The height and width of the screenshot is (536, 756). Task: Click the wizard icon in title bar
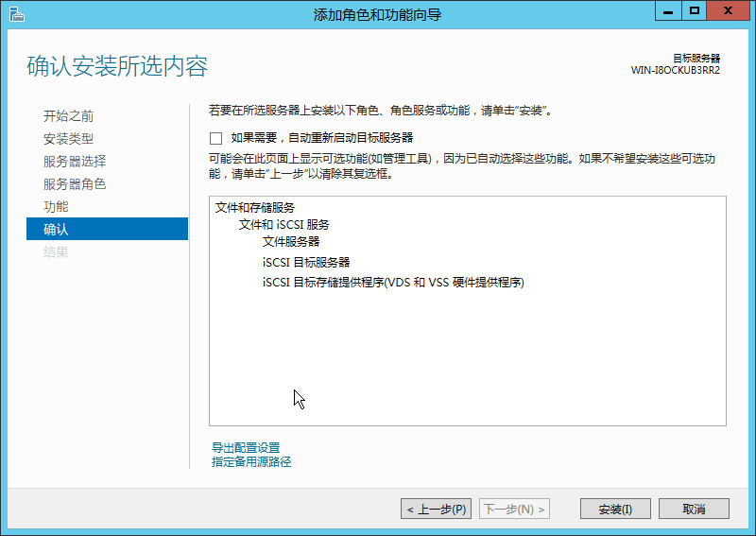pyautogui.click(x=16, y=14)
